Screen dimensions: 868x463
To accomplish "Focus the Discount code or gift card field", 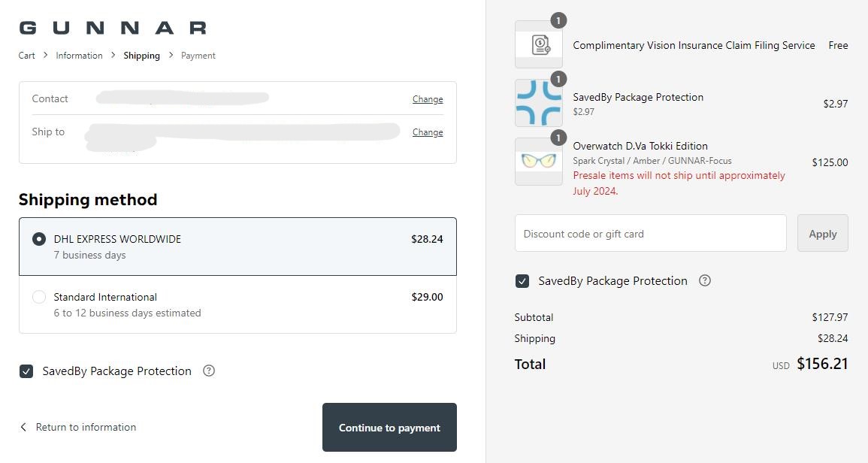I will (x=650, y=234).
